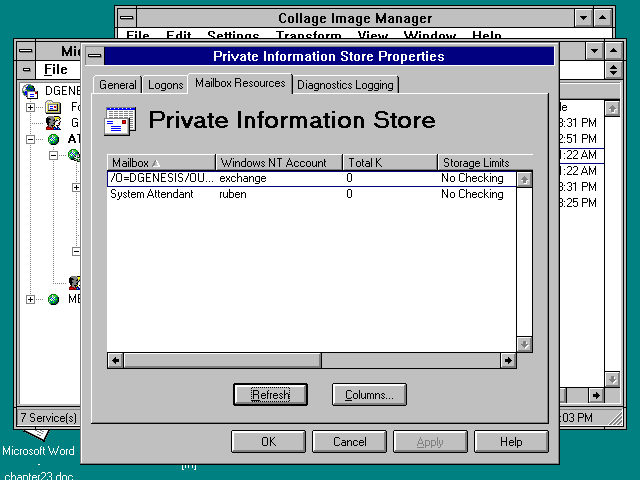Click the folder icon in the tree
This screenshot has width=640, height=480.
coord(53,107)
